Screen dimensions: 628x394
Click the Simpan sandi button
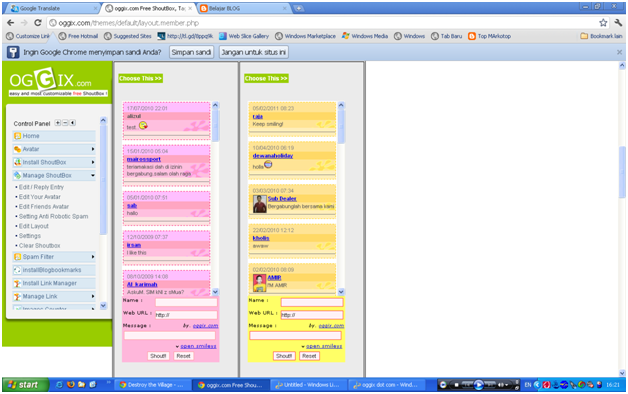tap(191, 52)
